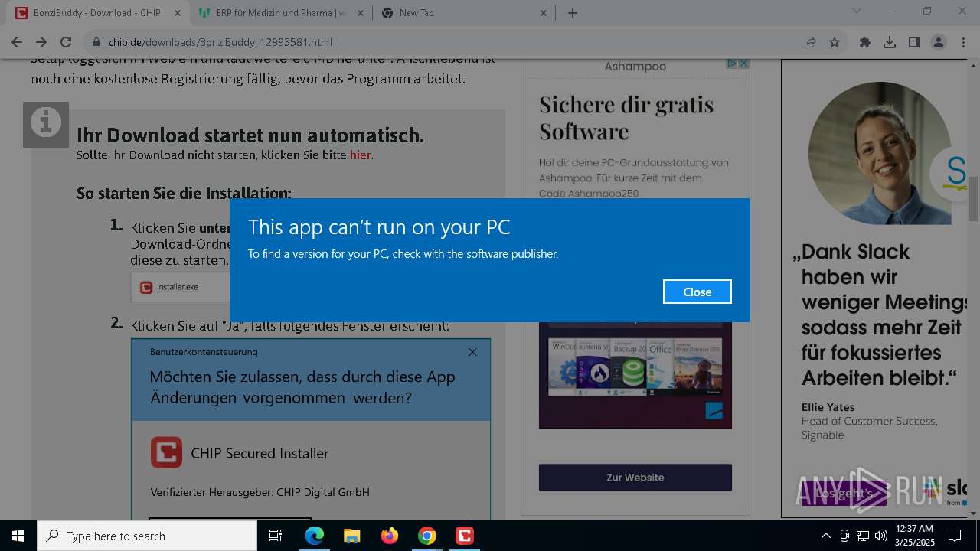Open the Chrome profile menu
This screenshot has width=980, height=551.
coord(939,42)
